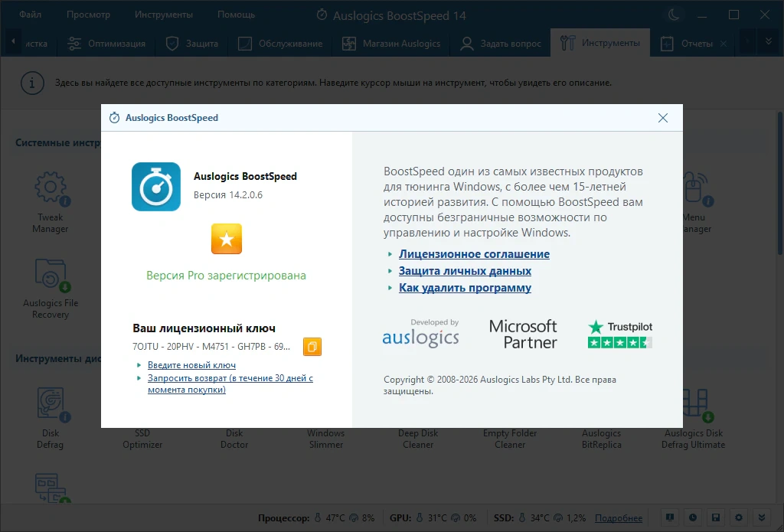Open Tweak Manager tool

51,202
